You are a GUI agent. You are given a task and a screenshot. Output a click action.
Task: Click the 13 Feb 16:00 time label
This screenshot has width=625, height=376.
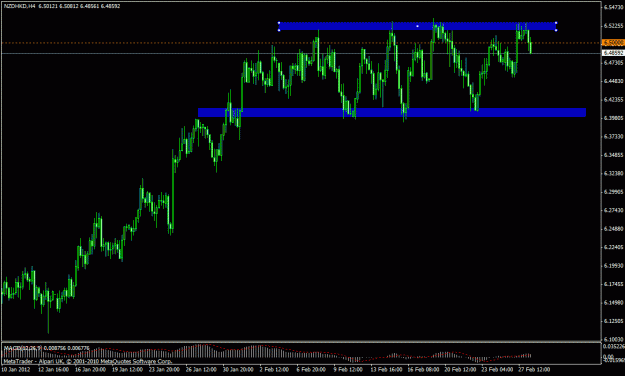(386, 370)
